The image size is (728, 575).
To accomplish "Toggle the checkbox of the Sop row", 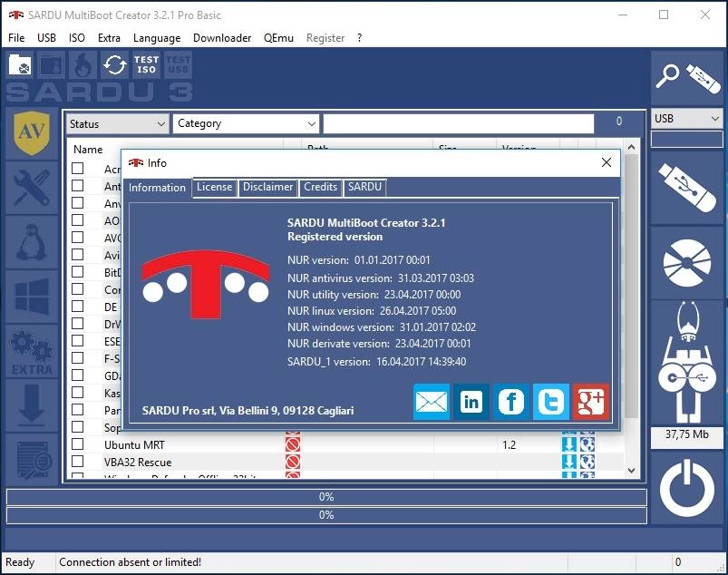I will point(78,427).
